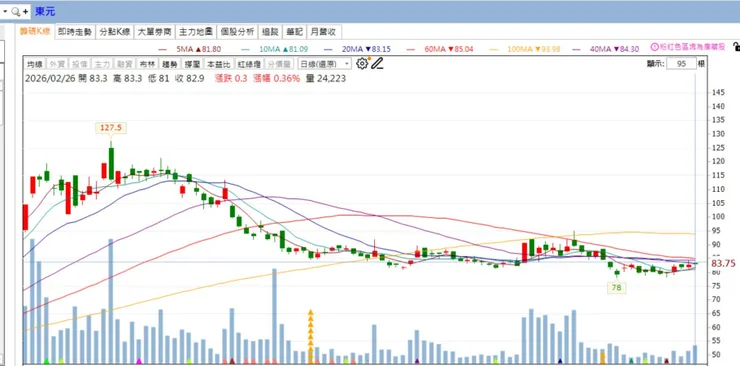Screen dimensions: 740x366
Task: Click the unlock padlock icon
Action: click(736, 47)
